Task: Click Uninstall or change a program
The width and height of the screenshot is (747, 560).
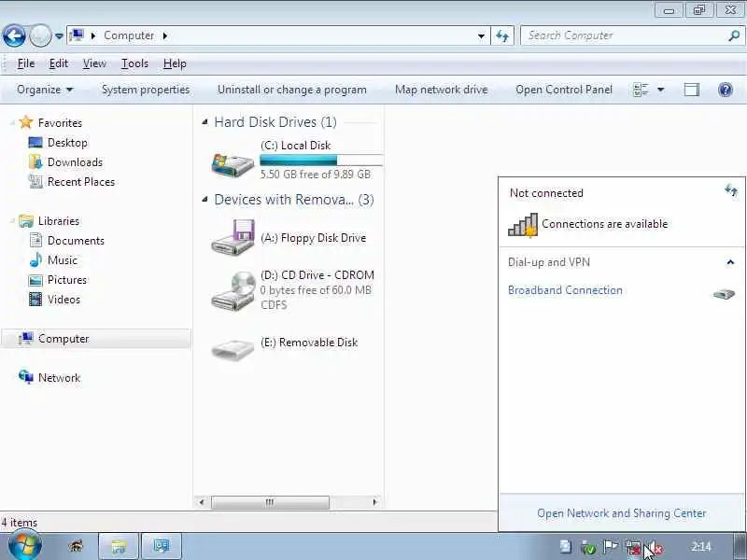Action: tap(292, 90)
